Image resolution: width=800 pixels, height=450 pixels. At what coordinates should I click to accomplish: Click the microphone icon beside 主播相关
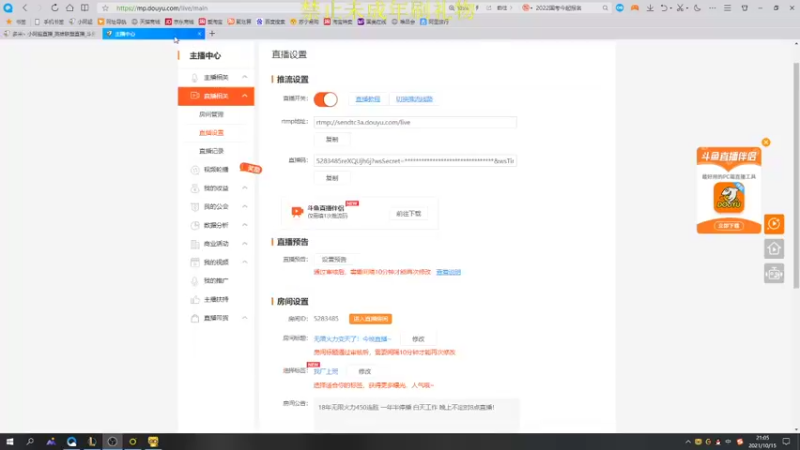(194, 78)
